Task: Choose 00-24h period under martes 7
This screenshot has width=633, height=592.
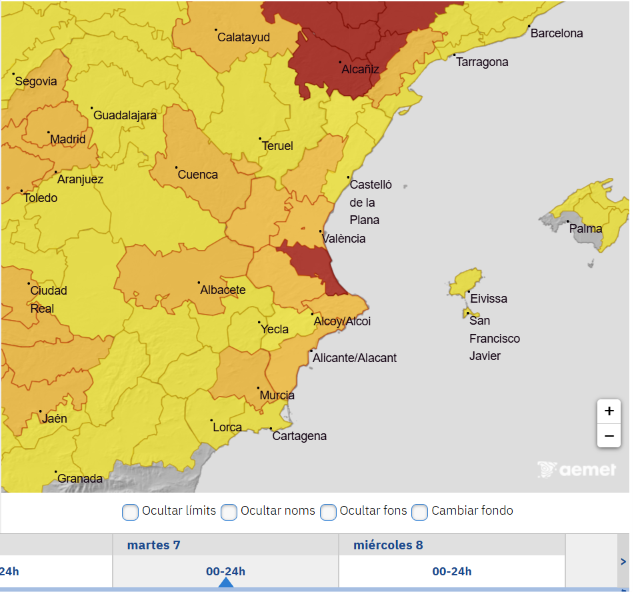Action: point(225,571)
